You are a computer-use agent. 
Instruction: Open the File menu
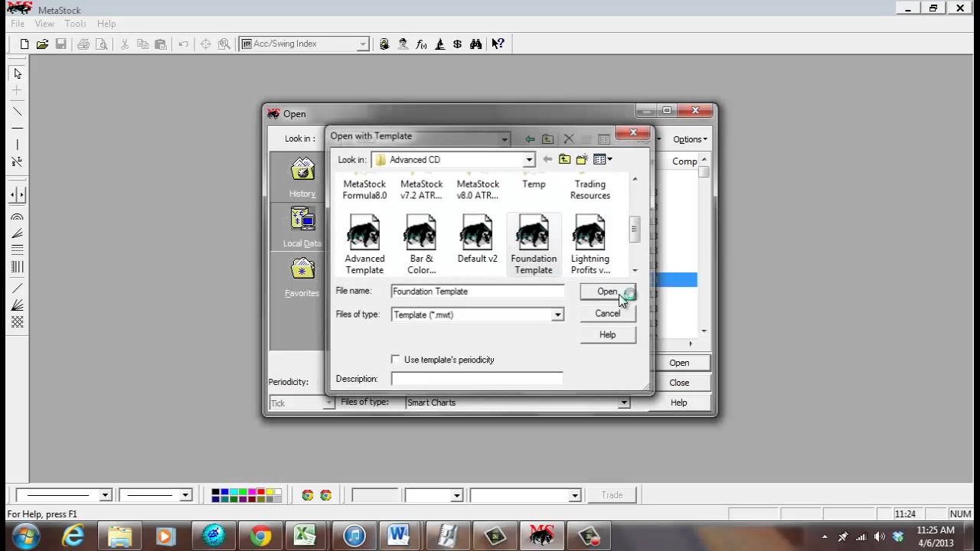click(18, 24)
